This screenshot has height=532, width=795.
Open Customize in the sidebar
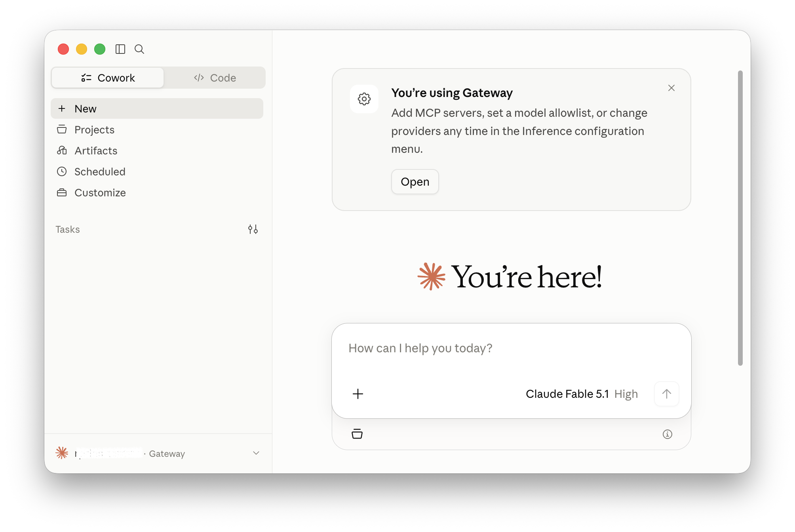157,192
